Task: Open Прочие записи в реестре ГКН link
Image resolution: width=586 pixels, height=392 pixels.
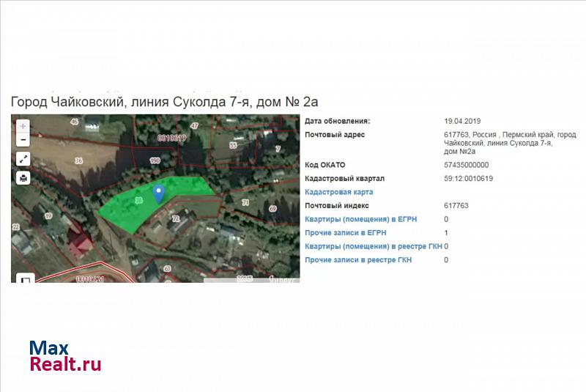Action: 358,260
